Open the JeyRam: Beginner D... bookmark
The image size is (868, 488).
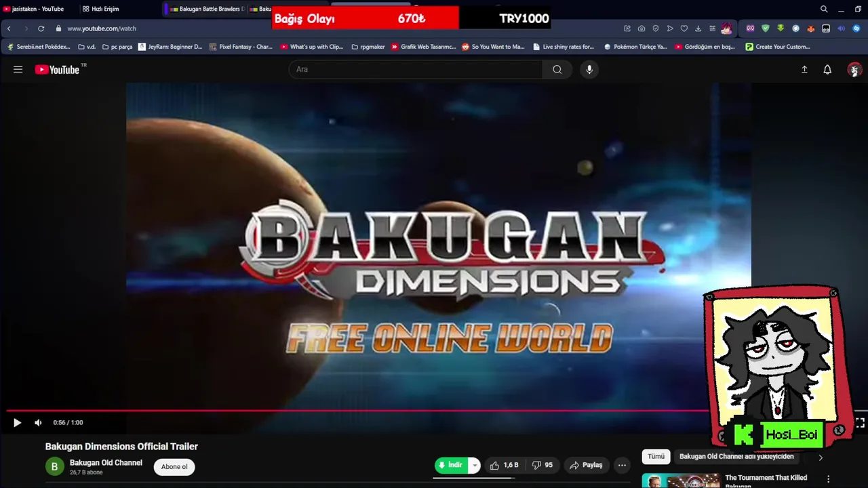click(x=170, y=47)
